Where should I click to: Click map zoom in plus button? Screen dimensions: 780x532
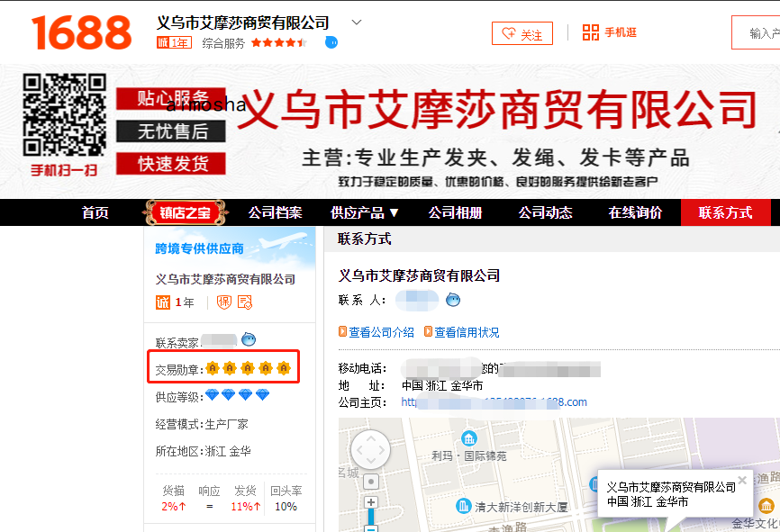[371, 502]
